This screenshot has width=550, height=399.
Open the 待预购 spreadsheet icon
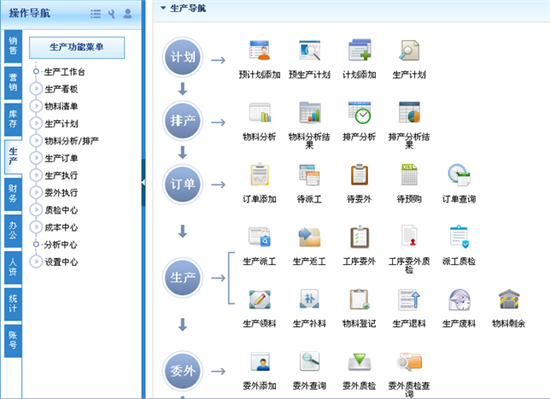(409, 175)
